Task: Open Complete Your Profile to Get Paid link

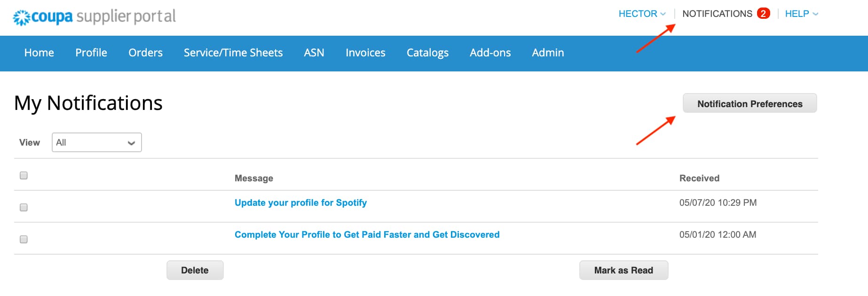Action: (367, 234)
